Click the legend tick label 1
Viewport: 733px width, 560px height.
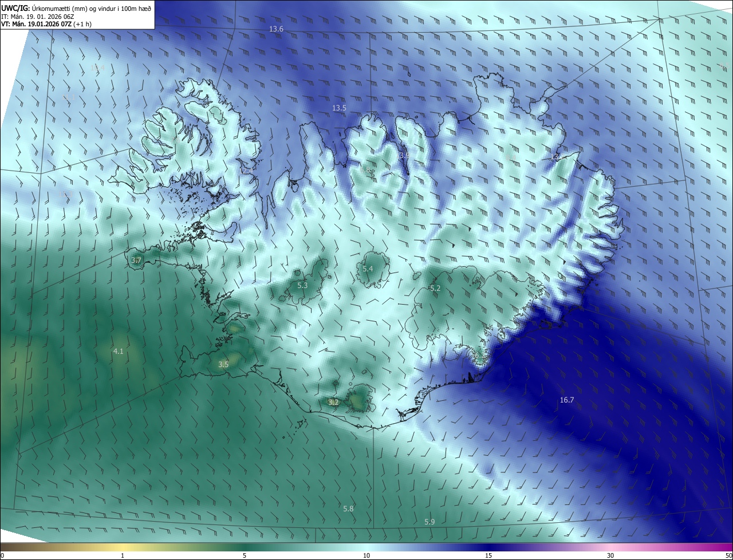[x=123, y=556]
